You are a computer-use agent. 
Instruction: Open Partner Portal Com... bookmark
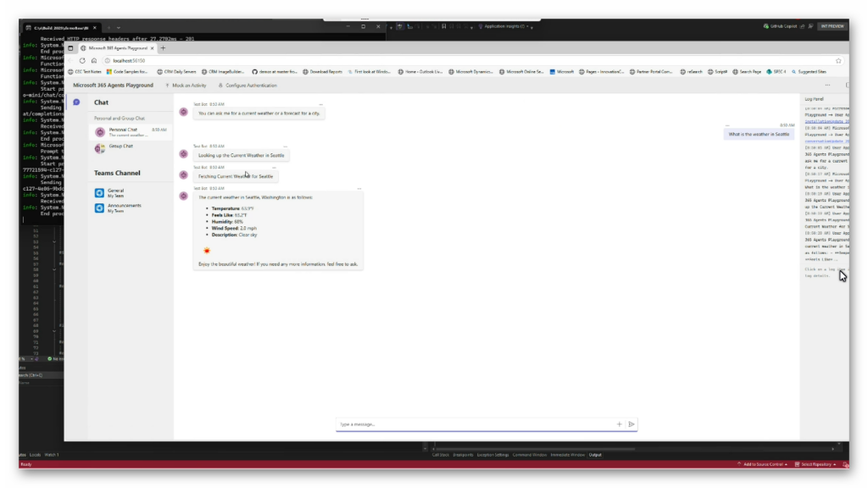point(652,72)
